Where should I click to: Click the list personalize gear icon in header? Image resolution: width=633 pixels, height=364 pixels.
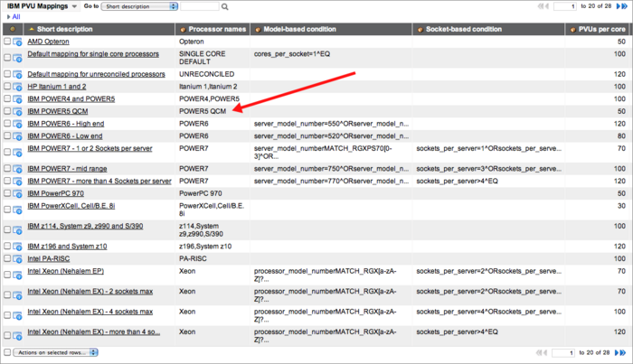click(13, 29)
